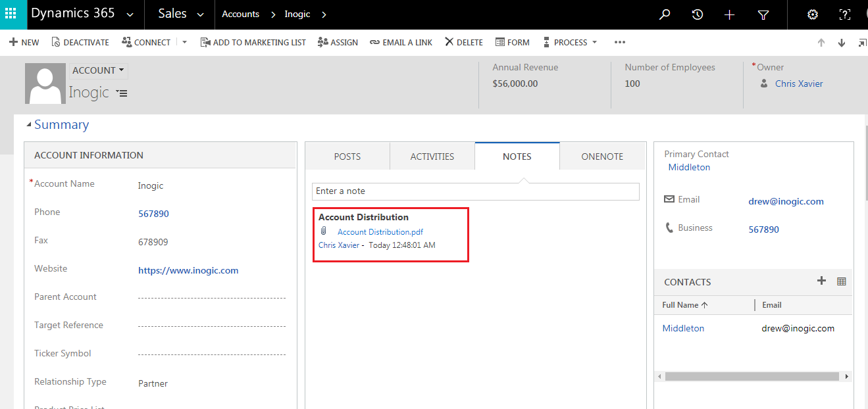Click the paperclip attachment icon
This screenshot has height=409, width=868.
point(324,231)
